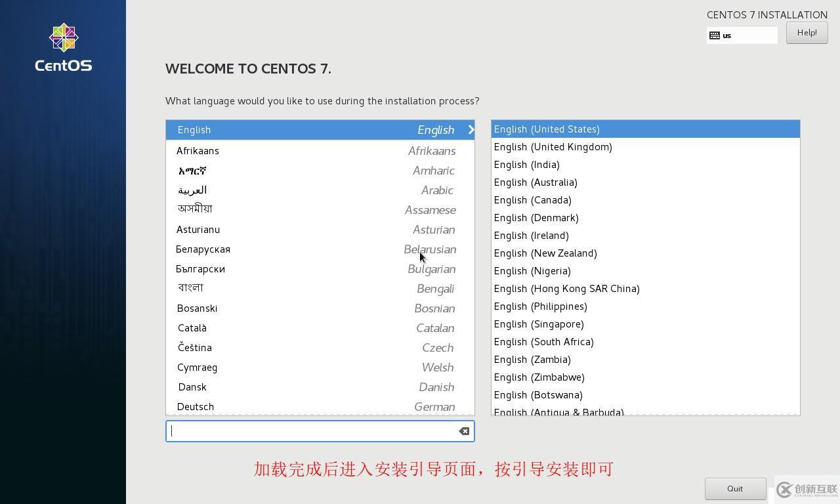Viewport: 840px width, 504px height.
Task: Select Afrikaans language
Action: pos(320,151)
